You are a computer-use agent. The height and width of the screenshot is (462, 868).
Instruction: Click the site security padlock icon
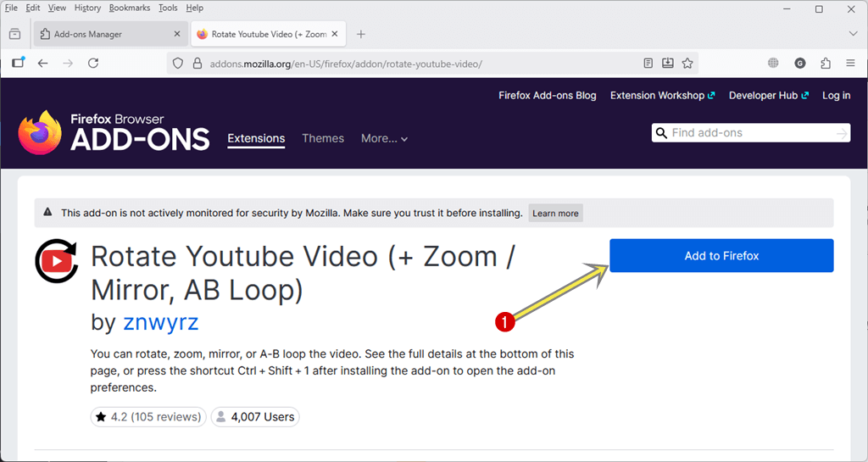pyautogui.click(x=197, y=64)
